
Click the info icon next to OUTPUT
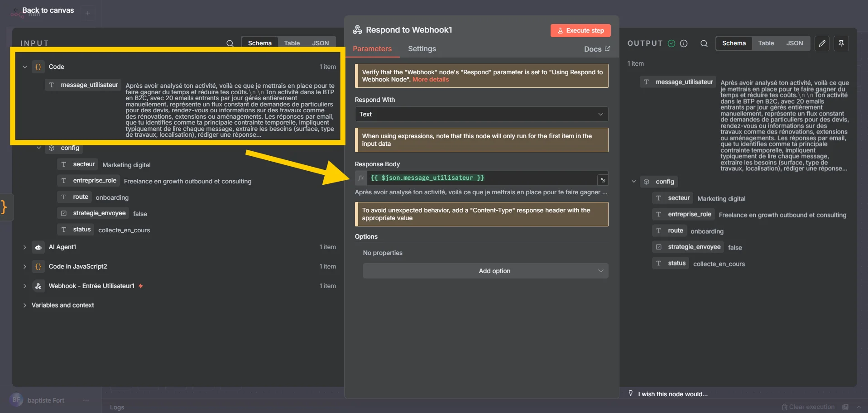[x=684, y=43]
